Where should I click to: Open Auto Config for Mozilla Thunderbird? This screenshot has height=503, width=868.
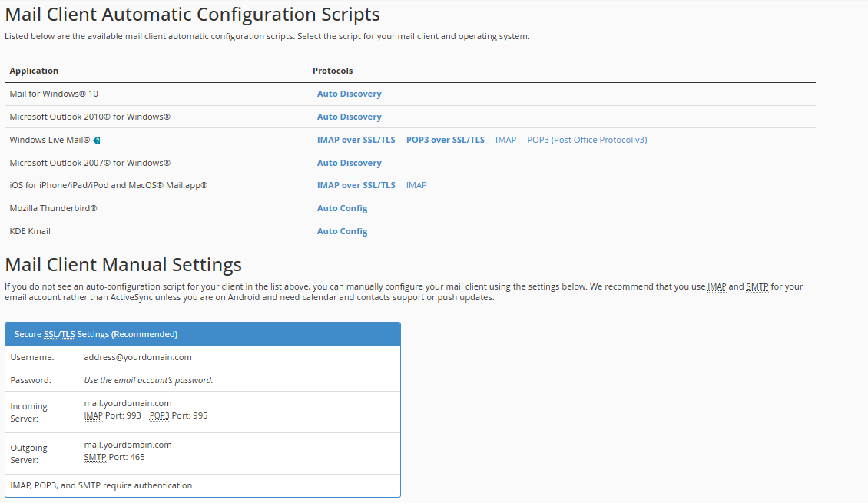click(342, 208)
